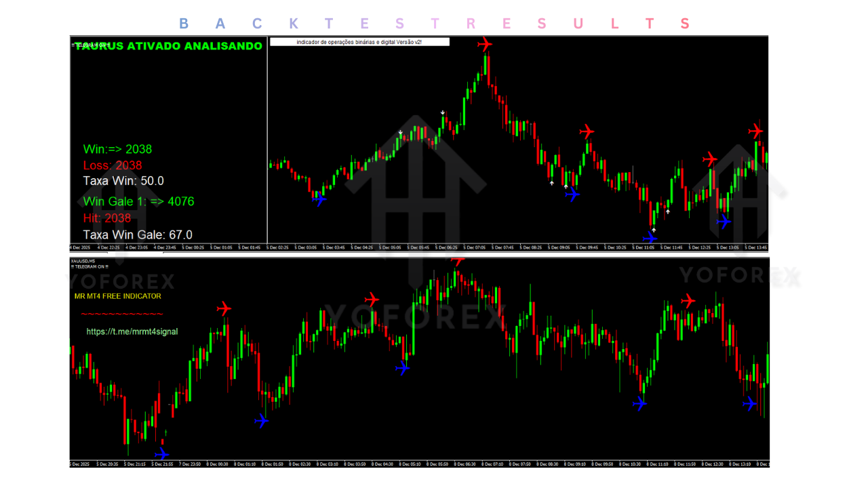Screen dimensions: 868x488
Task: Toggle the TAURUS ATIVADO ANALISANDO analyzer status
Action: pos(168,46)
